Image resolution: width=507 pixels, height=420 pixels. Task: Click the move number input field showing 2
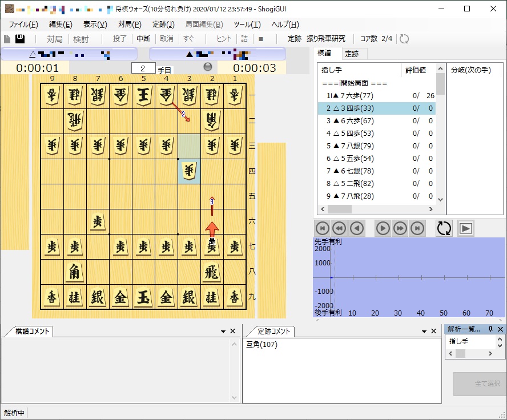(143, 68)
